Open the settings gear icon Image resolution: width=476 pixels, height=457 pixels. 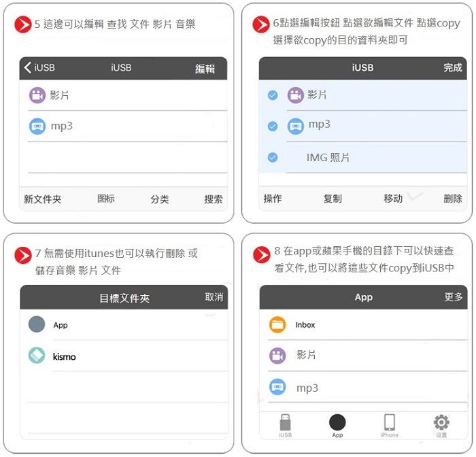(x=441, y=422)
